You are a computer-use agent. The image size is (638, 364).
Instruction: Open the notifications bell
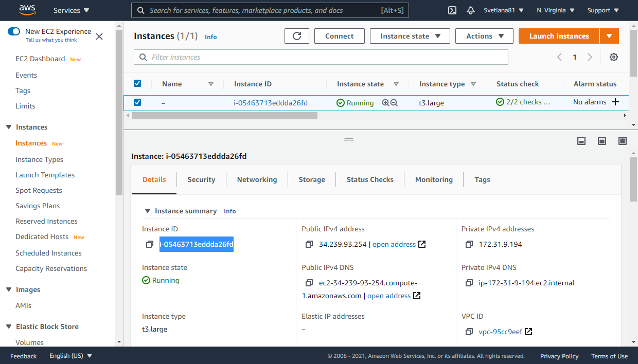(x=470, y=10)
